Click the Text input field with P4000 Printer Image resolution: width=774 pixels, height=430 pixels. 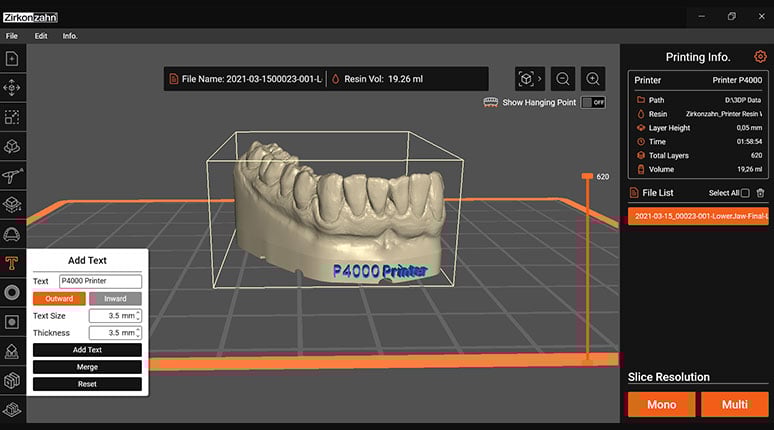click(x=100, y=282)
